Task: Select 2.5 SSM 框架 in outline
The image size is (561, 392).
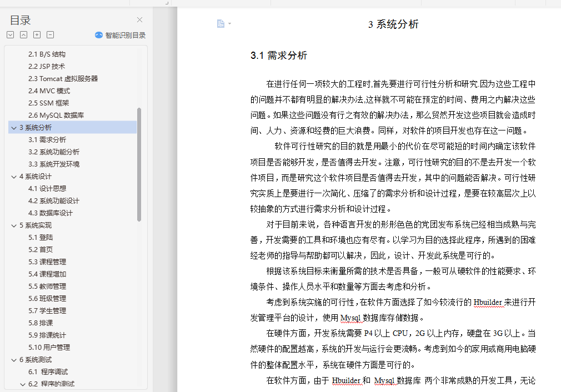Action: pos(49,103)
